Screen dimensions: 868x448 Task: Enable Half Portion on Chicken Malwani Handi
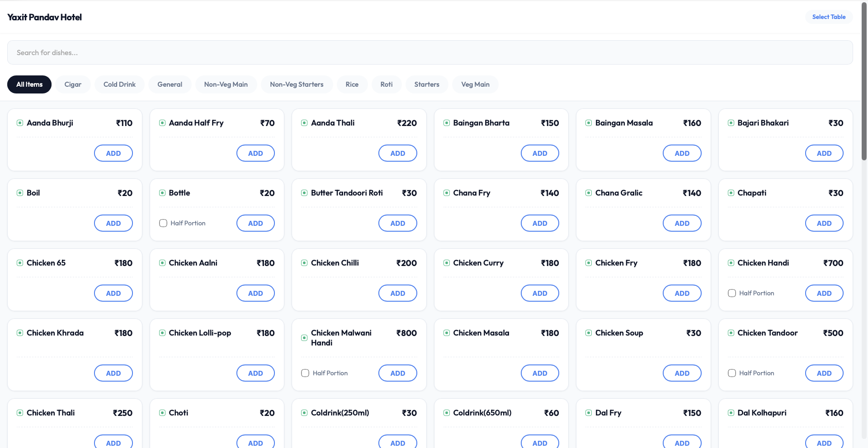pos(305,373)
